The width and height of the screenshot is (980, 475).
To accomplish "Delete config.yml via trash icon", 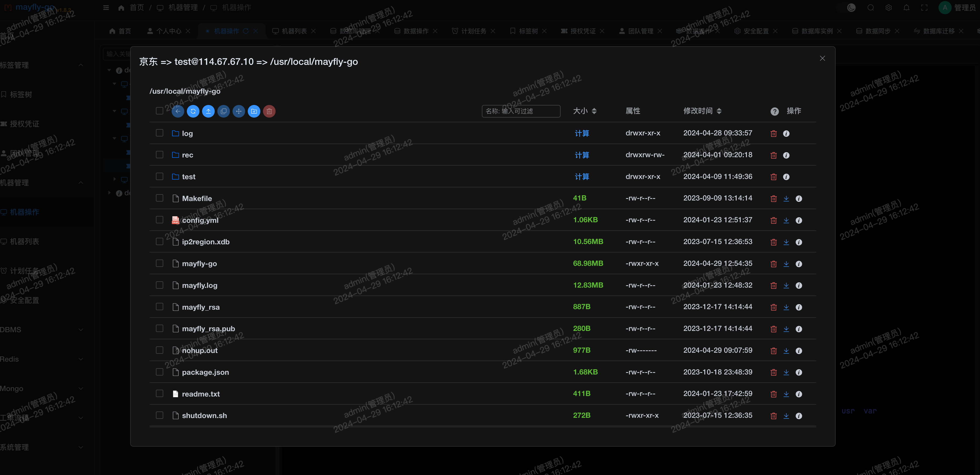I will (773, 220).
